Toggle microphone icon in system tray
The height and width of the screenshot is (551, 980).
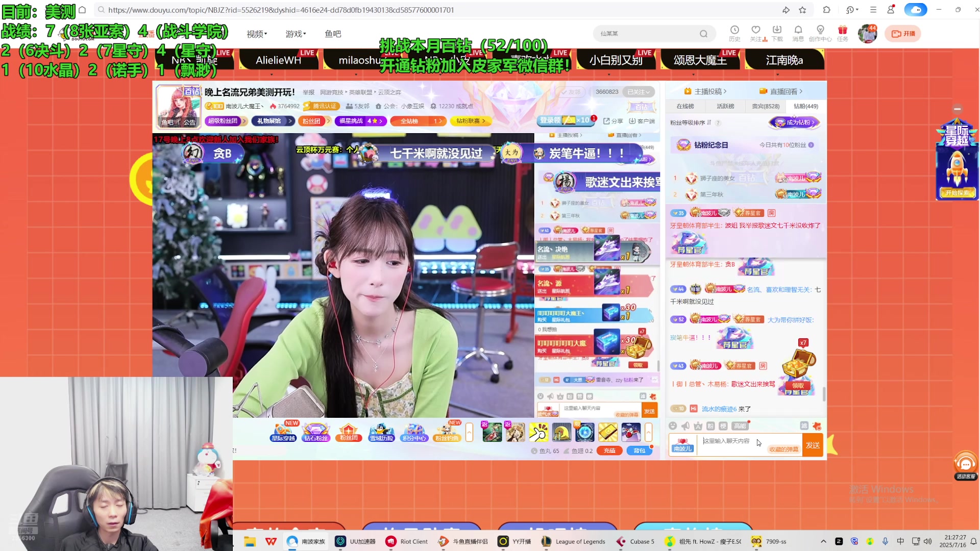[885, 541]
